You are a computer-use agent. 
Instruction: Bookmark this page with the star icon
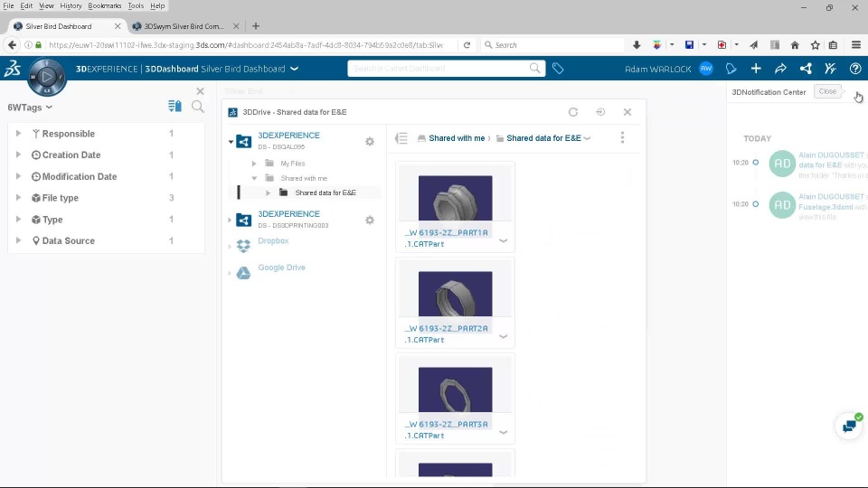[x=815, y=45]
